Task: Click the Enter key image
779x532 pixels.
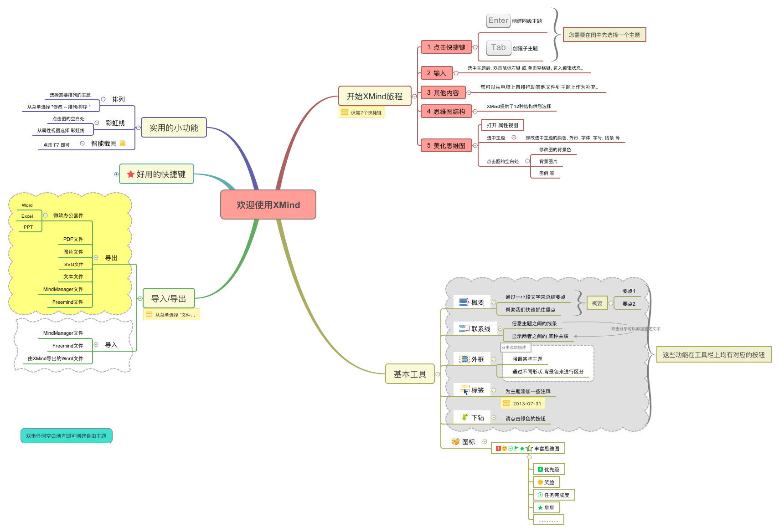Action: 498,20
